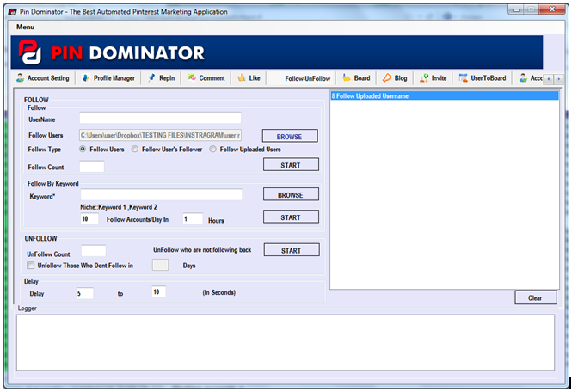Click the Hours value field
This screenshot has height=392, width=572.
pos(193,219)
